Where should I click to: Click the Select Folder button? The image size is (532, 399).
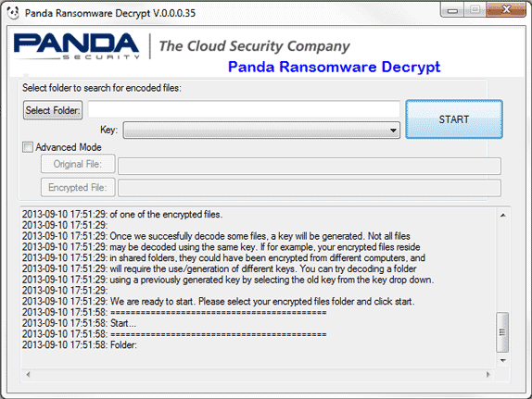pyautogui.click(x=53, y=110)
